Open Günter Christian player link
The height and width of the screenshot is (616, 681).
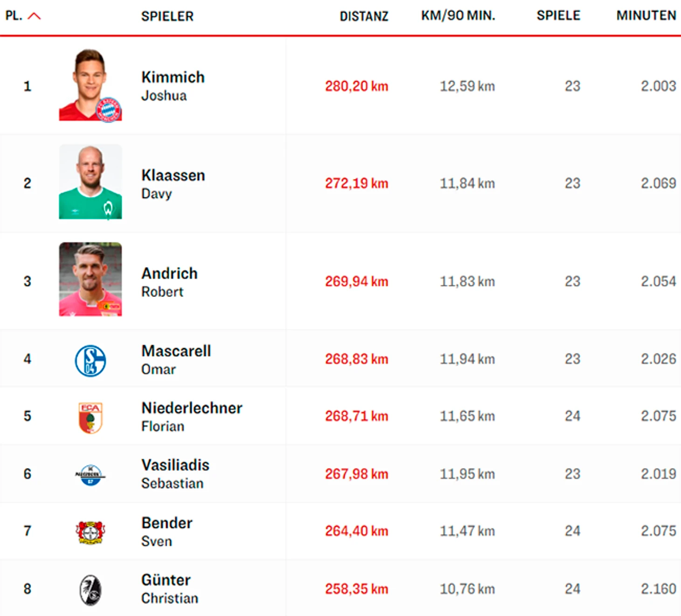(x=170, y=589)
